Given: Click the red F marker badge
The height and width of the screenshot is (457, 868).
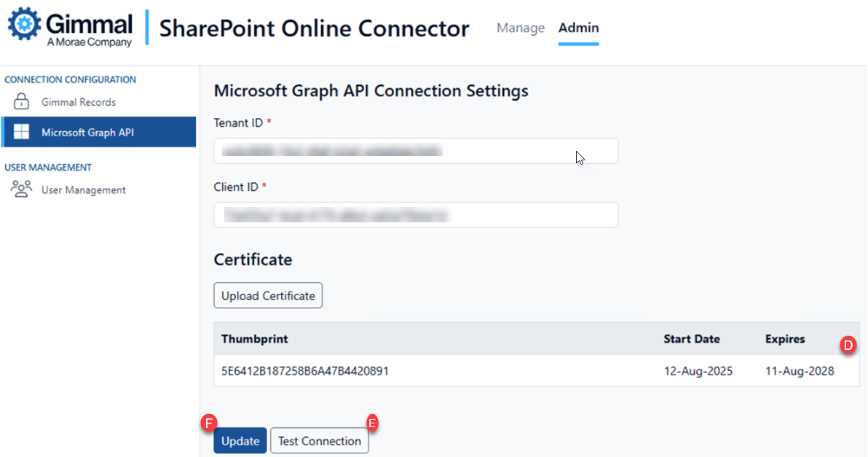Looking at the screenshot, I should click(208, 423).
